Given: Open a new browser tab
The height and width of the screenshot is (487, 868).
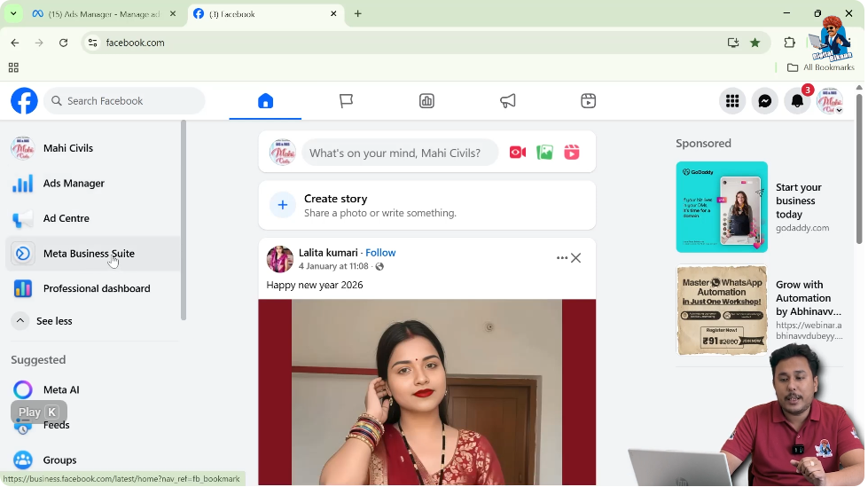Looking at the screenshot, I should [357, 14].
